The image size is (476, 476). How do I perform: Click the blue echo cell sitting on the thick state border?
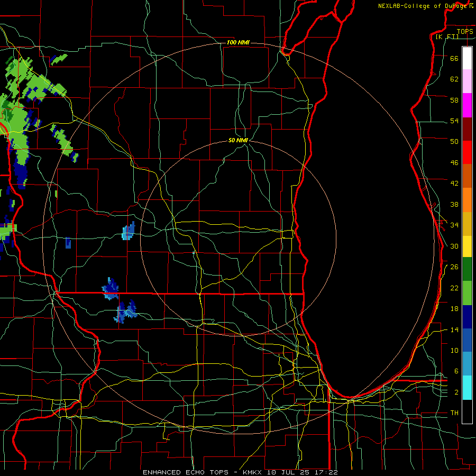click(x=111, y=289)
